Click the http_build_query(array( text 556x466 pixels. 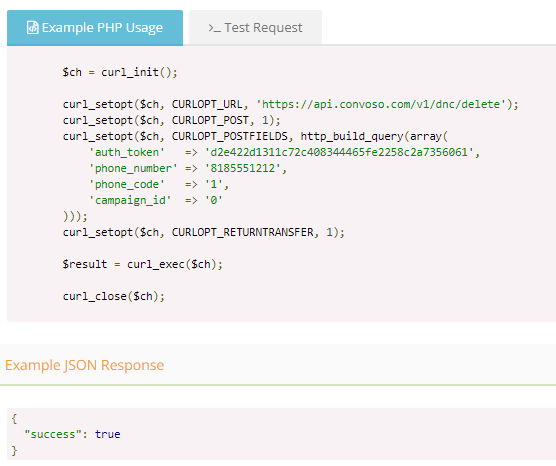point(374,136)
